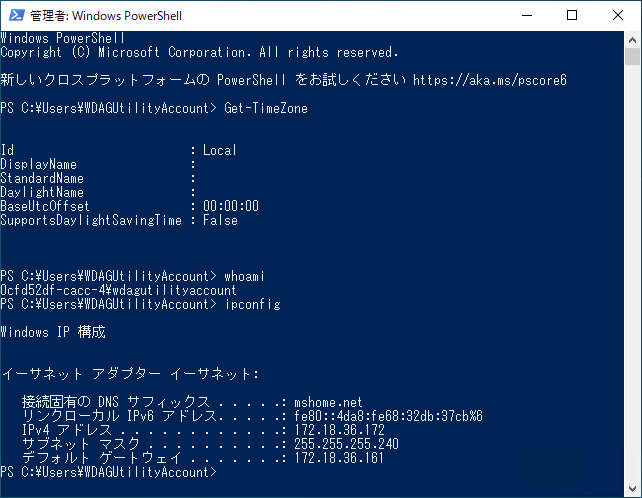Click the window title text
This screenshot has width=642, height=498.
coord(106,16)
